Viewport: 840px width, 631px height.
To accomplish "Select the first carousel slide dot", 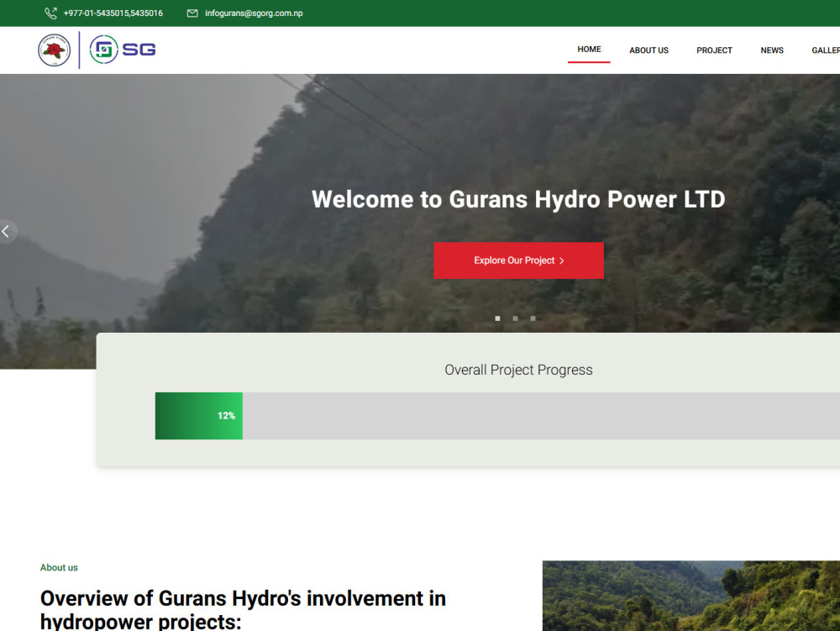I will (x=497, y=318).
